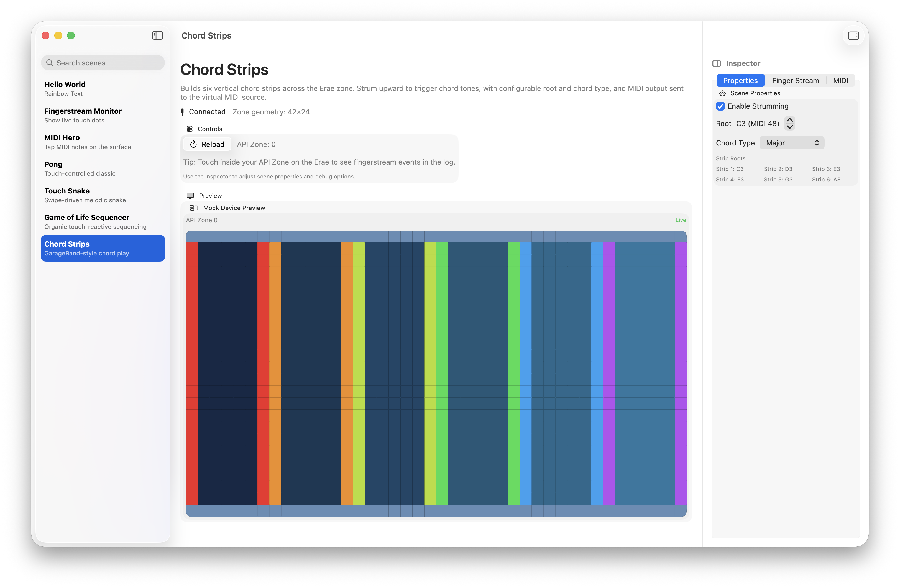Switch to the Finger Stream tab
The width and height of the screenshot is (900, 588).
pos(795,81)
